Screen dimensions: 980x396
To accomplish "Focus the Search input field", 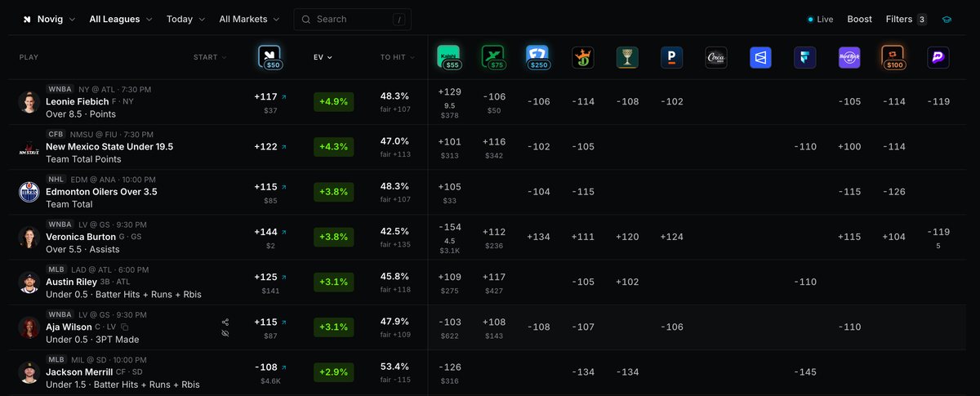I will pyautogui.click(x=352, y=19).
